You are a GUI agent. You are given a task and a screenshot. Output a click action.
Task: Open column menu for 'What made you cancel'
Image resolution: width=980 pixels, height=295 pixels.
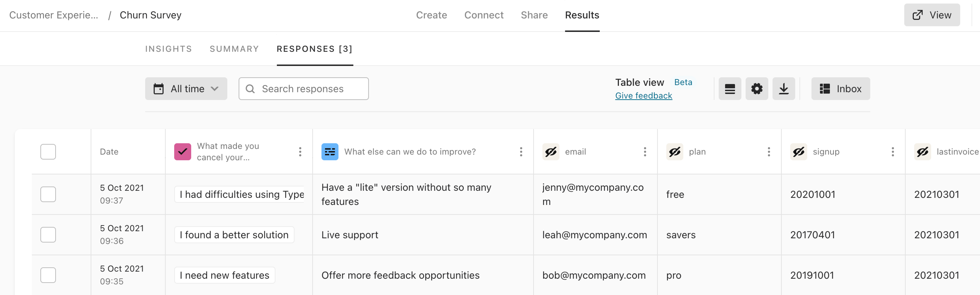coord(300,152)
